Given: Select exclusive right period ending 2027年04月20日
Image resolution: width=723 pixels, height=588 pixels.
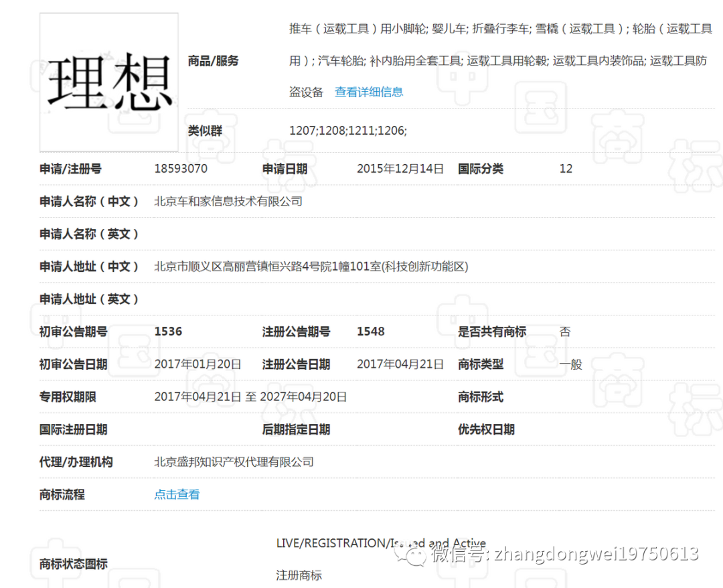Looking at the screenshot, I should 303,397.
